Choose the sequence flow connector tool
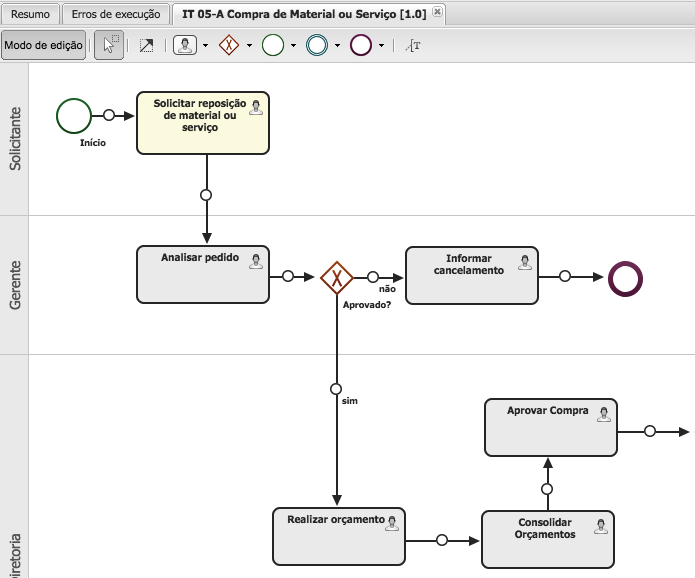The height and width of the screenshot is (578, 695). click(x=147, y=46)
